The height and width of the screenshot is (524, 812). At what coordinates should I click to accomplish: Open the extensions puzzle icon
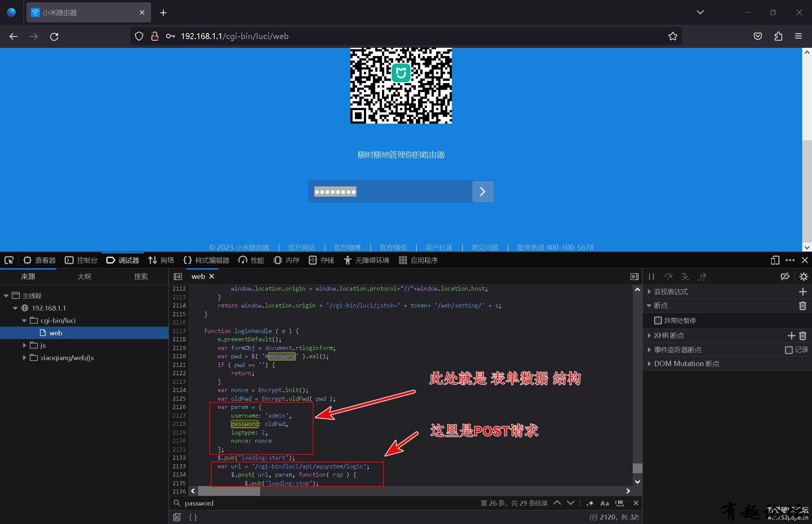(x=778, y=36)
